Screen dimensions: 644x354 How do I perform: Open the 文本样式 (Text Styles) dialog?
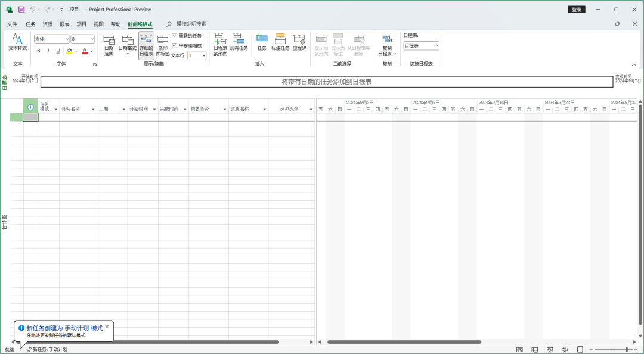click(17, 44)
